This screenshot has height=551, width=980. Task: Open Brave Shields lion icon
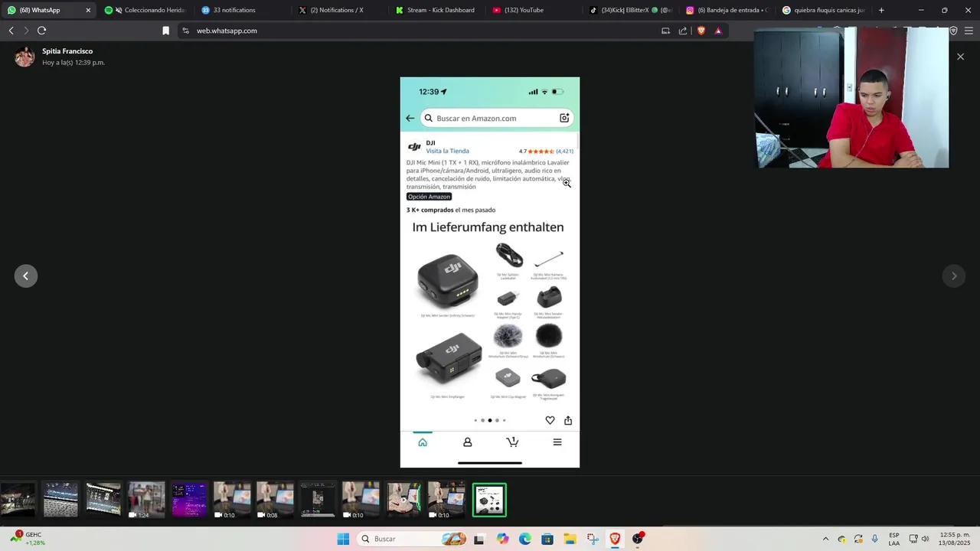pyautogui.click(x=701, y=31)
